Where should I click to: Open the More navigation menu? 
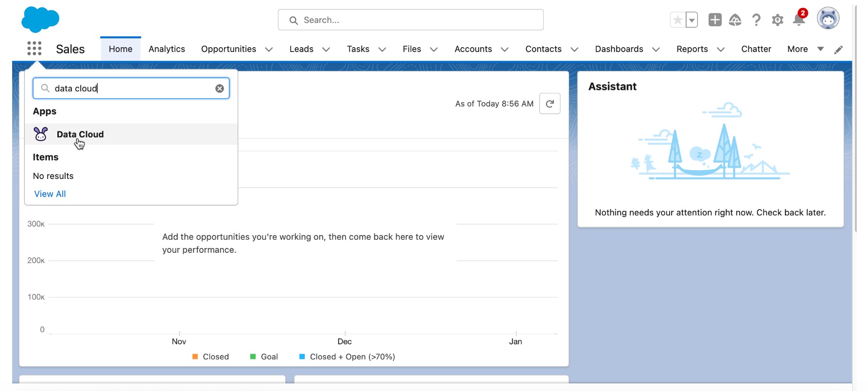point(805,49)
